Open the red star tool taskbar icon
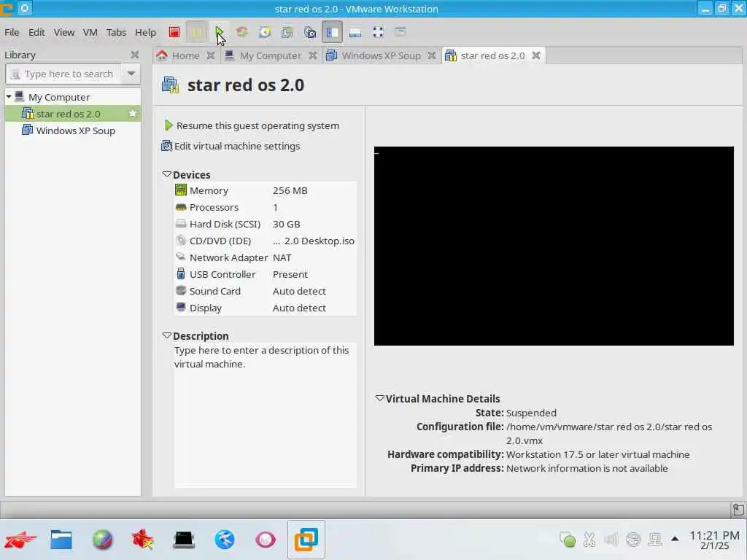 pos(143,540)
